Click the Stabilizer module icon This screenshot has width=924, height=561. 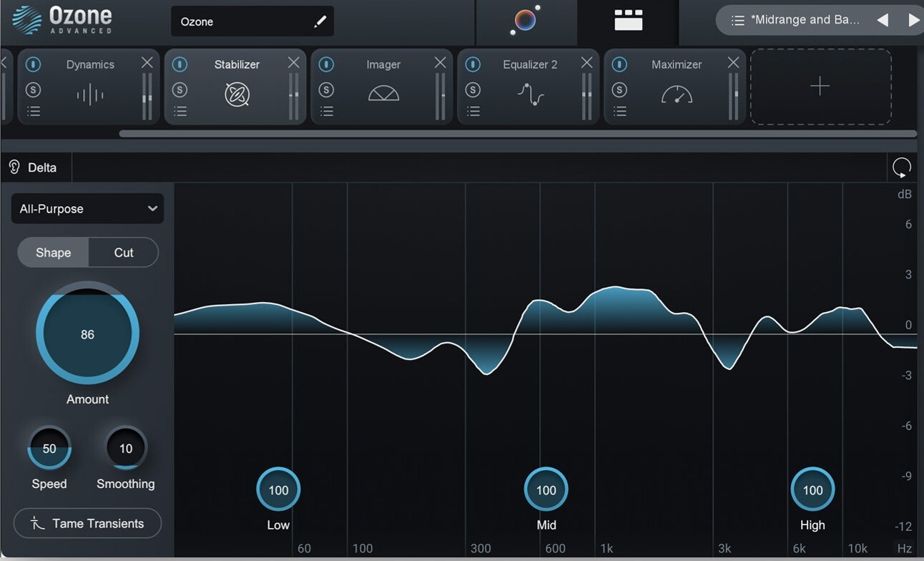coord(237,94)
